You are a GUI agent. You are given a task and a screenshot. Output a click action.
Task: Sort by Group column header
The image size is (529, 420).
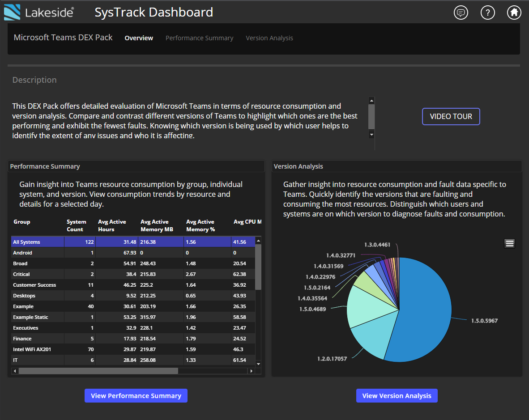click(x=22, y=222)
